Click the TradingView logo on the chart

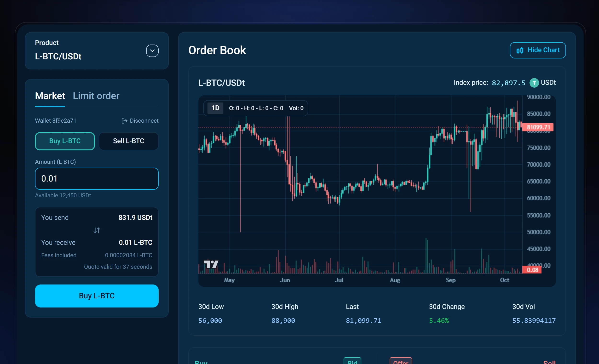pos(211,264)
